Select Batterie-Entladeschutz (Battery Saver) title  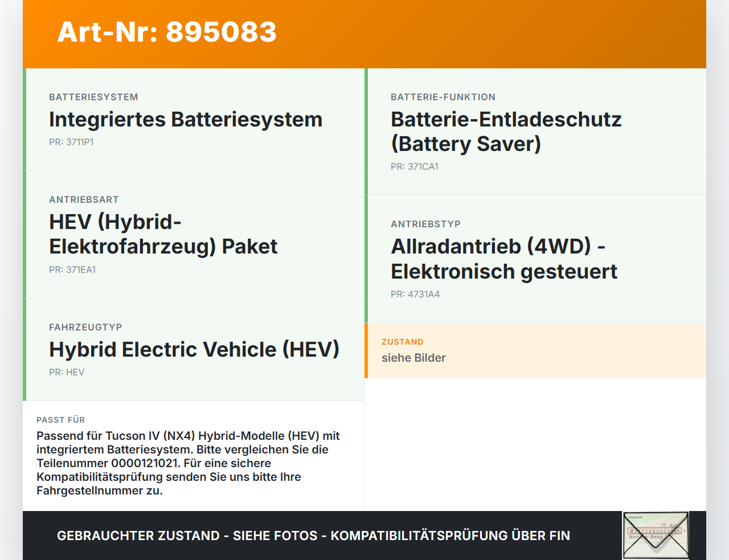pos(506,132)
